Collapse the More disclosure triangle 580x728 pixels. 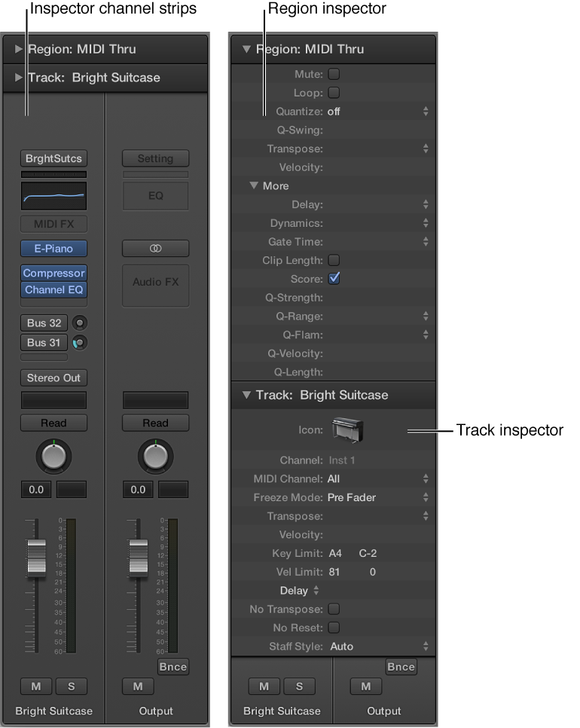pyautogui.click(x=254, y=185)
